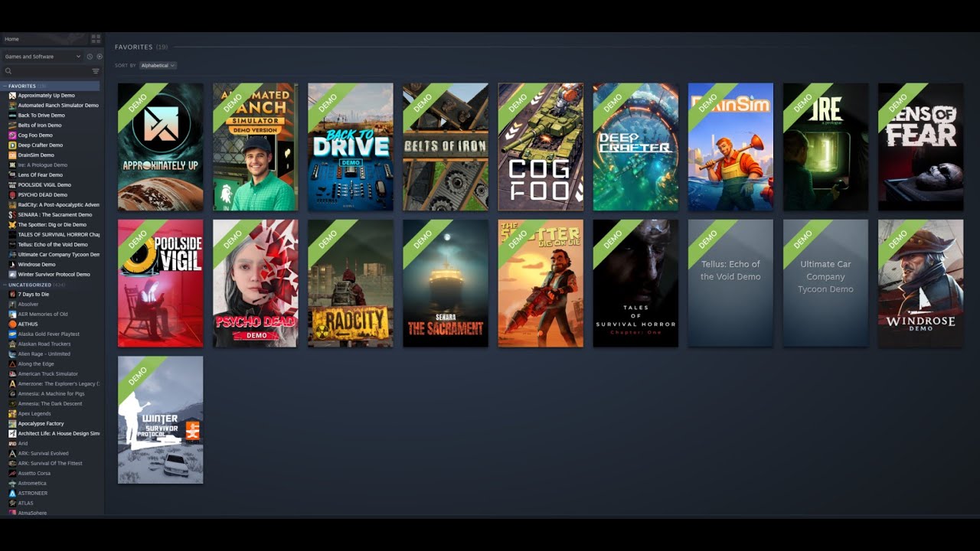Open Tellus: Echo of the Void placeholder tile
Viewport: 980px width, 551px height.
click(730, 283)
